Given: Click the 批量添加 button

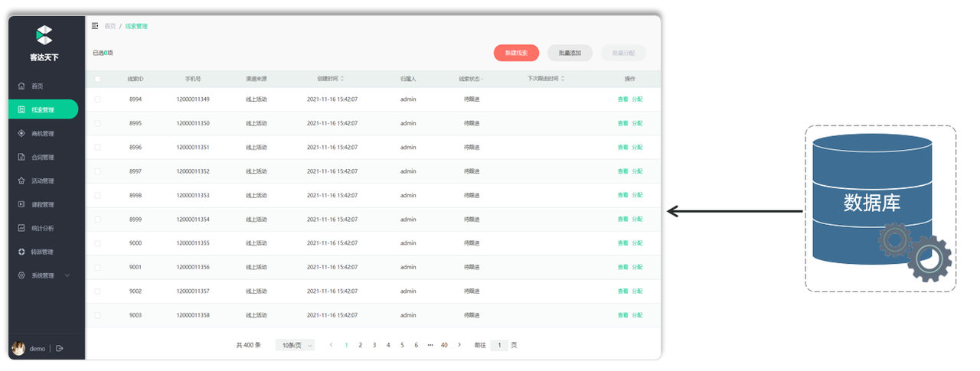Looking at the screenshot, I should 570,53.
